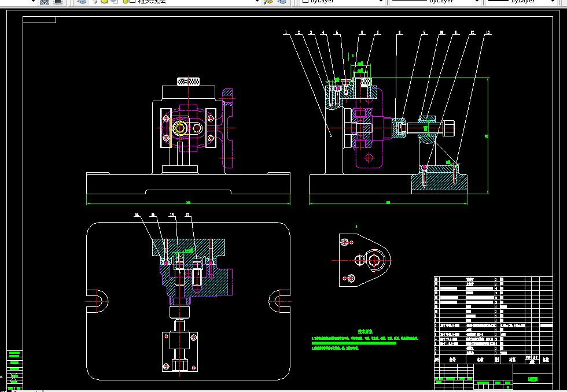Image resolution: width=567 pixels, height=392 pixels.
Task: Click the 备注 header in parts list
Action: pos(546,360)
